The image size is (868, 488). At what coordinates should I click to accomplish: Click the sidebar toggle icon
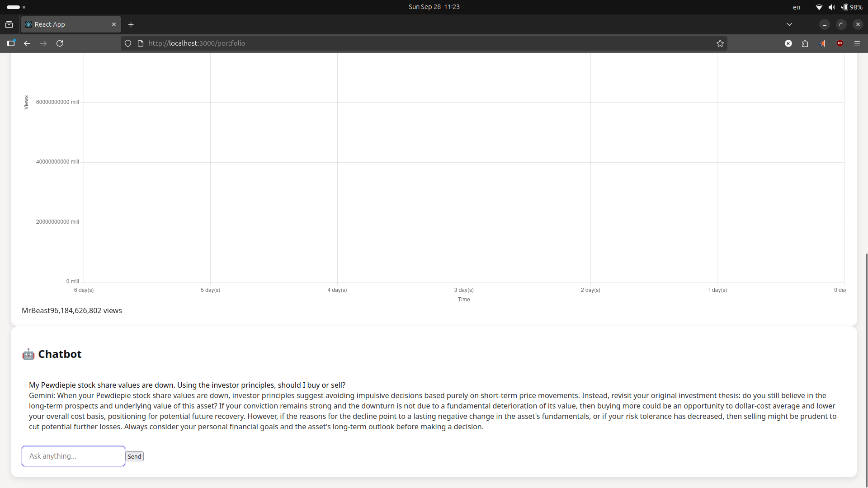11,43
